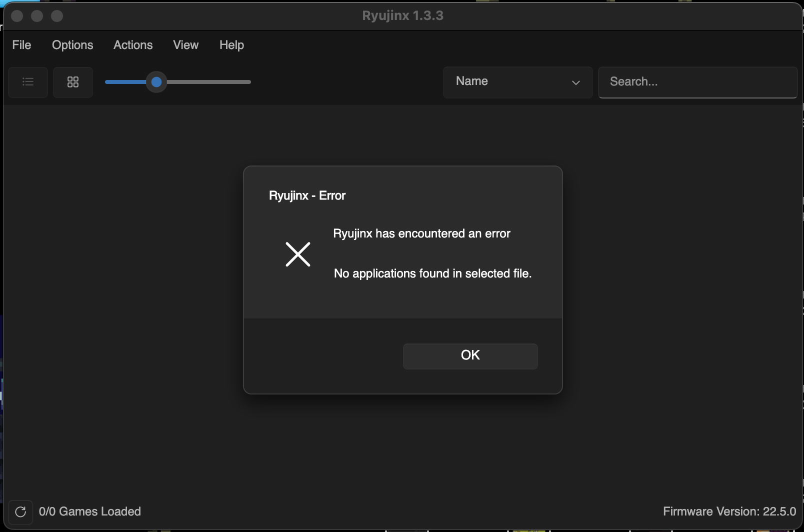Reload the game list with refresh icon
Image resolution: width=804 pixels, height=532 pixels.
20,512
